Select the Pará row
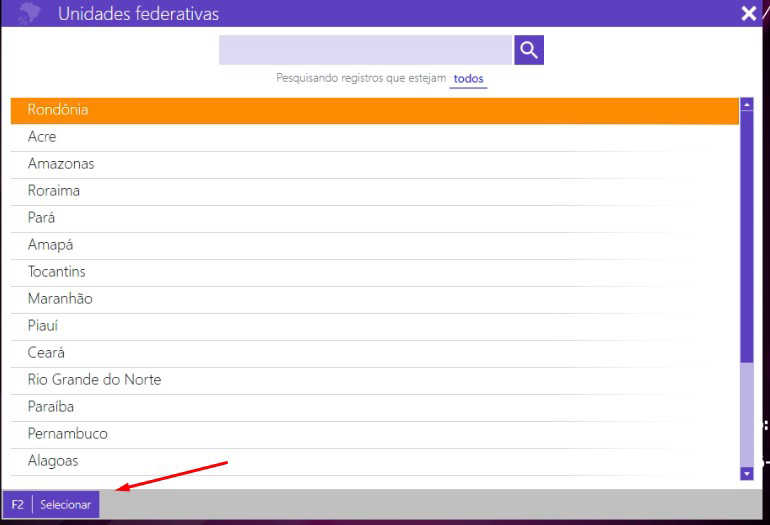This screenshot has width=770, height=525. (x=375, y=218)
